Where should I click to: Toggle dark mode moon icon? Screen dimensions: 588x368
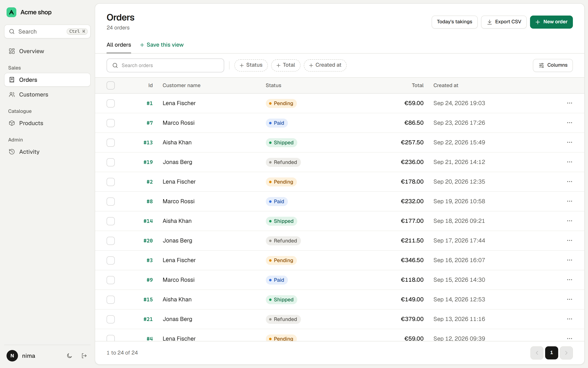pos(69,356)
